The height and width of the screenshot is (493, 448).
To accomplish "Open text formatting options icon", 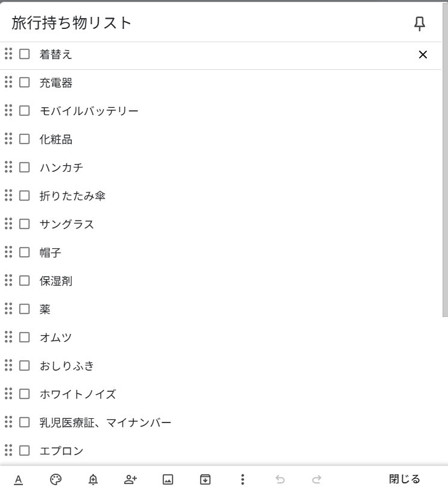I will [x=19, y=480].
